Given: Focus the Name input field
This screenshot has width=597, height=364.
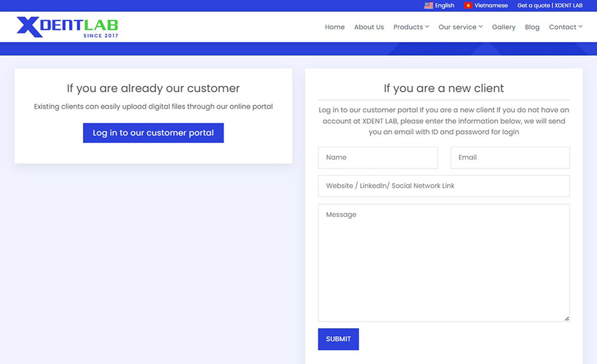Looking at the screenshot, I should click(377, 158).
